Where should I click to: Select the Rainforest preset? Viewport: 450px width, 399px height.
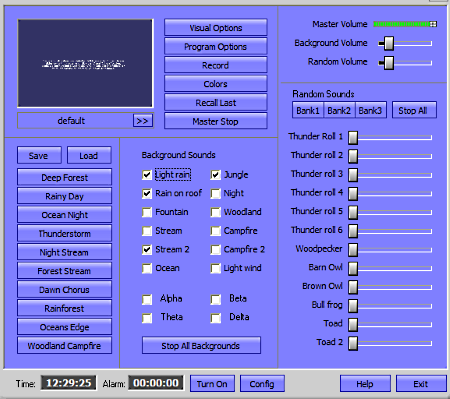[x=64, y=308]
